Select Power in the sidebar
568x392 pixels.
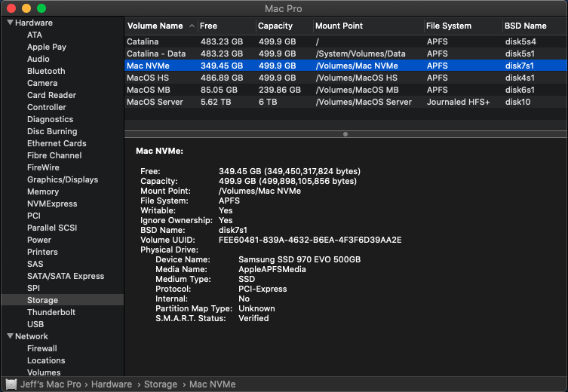(x=39, y=240)
